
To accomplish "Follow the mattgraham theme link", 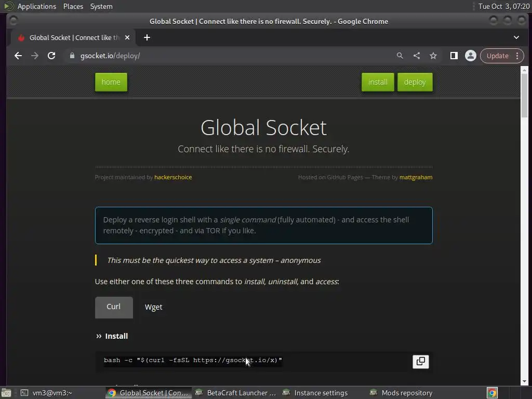I will (416, 177).
